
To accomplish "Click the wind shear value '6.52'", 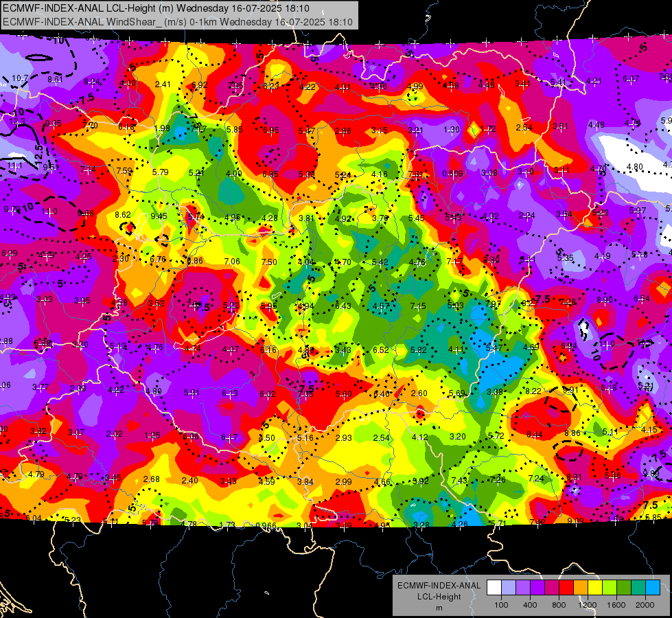I will click(380, 350).
